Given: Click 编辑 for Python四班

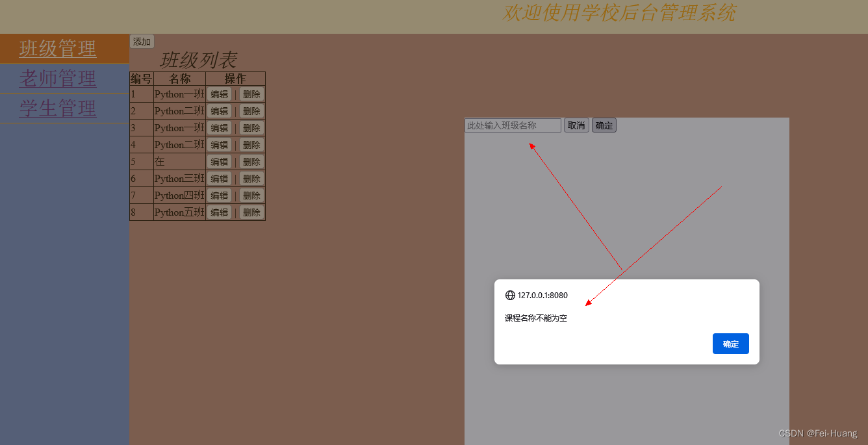Looking at the screenshot, I should coord(219,196).
